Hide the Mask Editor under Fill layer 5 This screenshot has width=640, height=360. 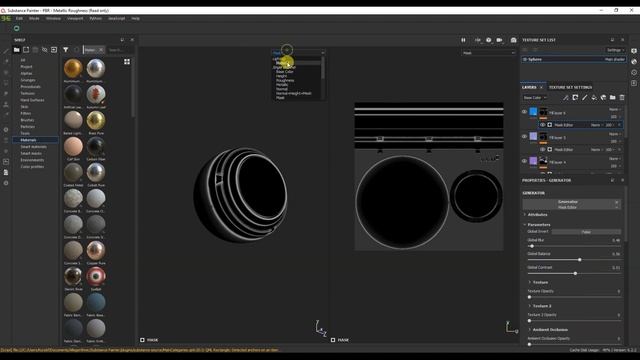click(x=542, y=149)
